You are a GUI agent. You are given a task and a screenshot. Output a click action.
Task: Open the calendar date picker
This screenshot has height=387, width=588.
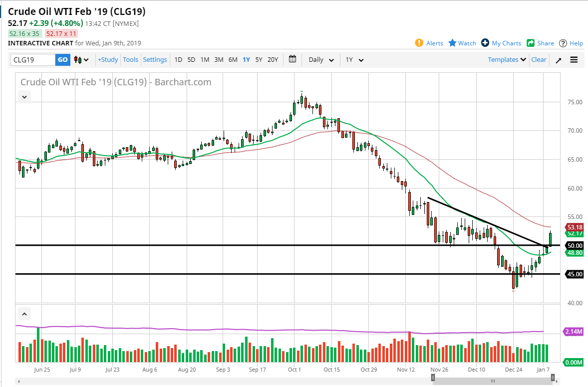[x=292, y=59]
